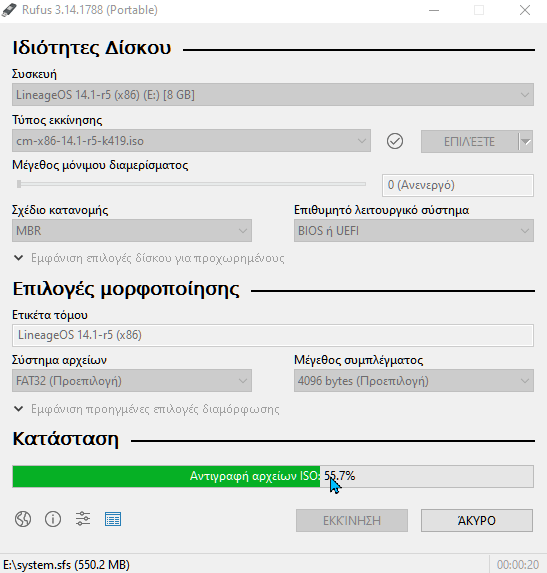The width and height of the screenshot is (547, 573).
Task: Click the volume label text field
Action: pos(273,335)
